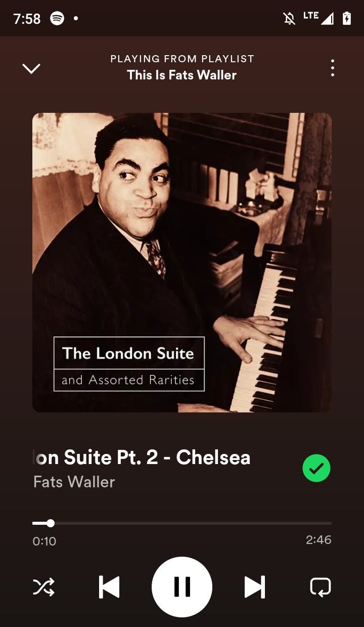Toggle repeat mode
Screen dimensions: 364x627
click(320, 587)
